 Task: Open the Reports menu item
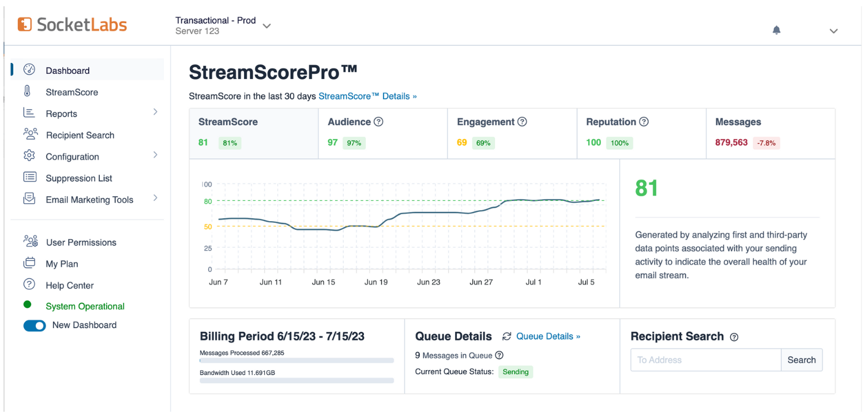pos(61,114)
